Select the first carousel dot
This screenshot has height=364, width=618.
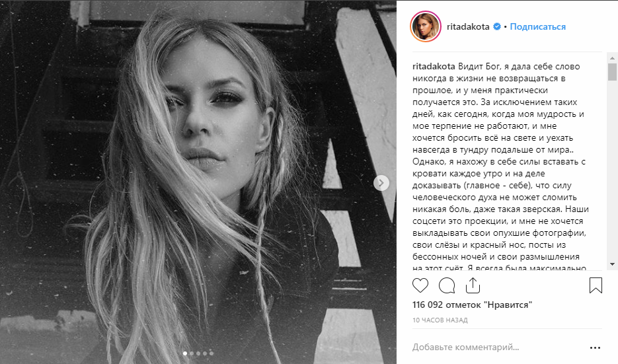[185, 353]
